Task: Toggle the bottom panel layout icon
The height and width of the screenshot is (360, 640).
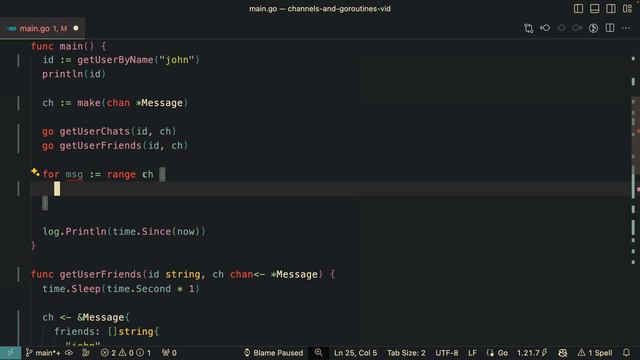Action: tap(594, 9)
